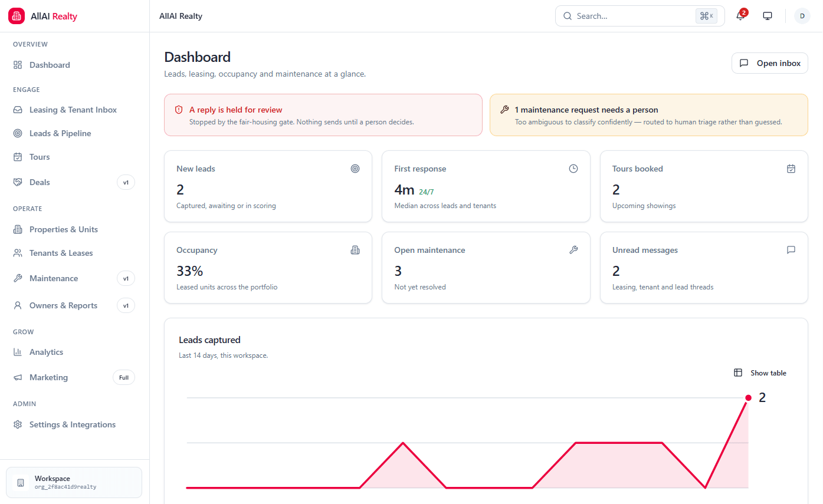Click AllAI Realty breadcrumb in header
This screenshot has width=823, height=504.
pyautogui.click(x=181, y=16)
